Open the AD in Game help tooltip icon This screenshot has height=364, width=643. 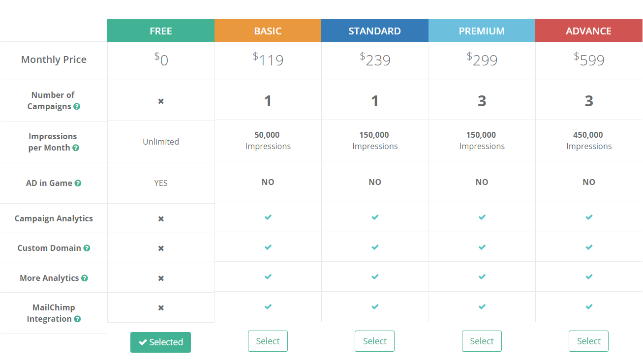tap(78, 183)
